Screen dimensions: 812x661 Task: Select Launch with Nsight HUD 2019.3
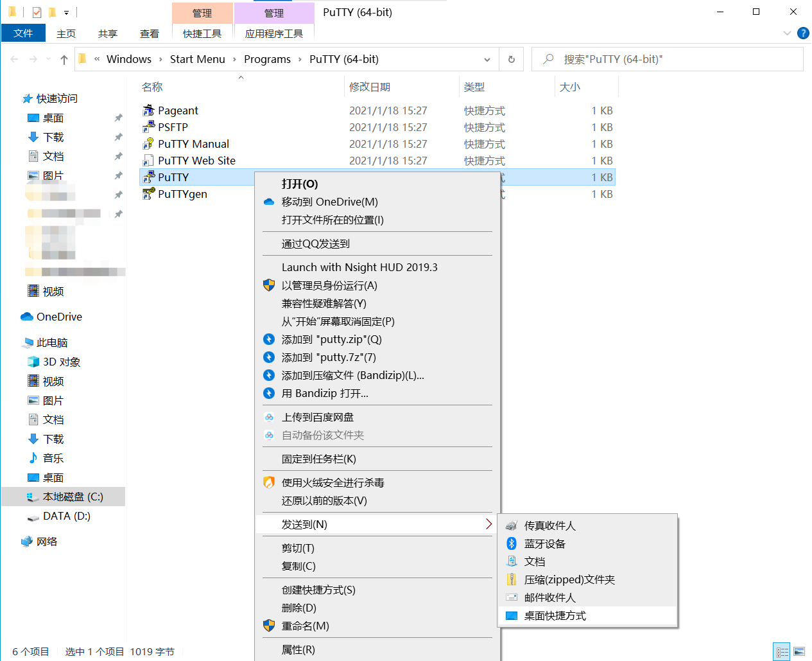pos(359,267)
